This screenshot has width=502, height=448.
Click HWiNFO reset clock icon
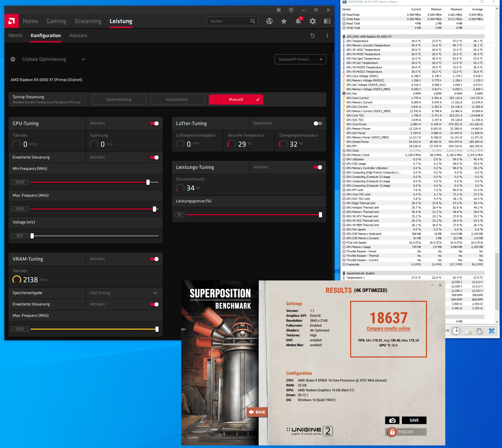[x=456, y=331]
